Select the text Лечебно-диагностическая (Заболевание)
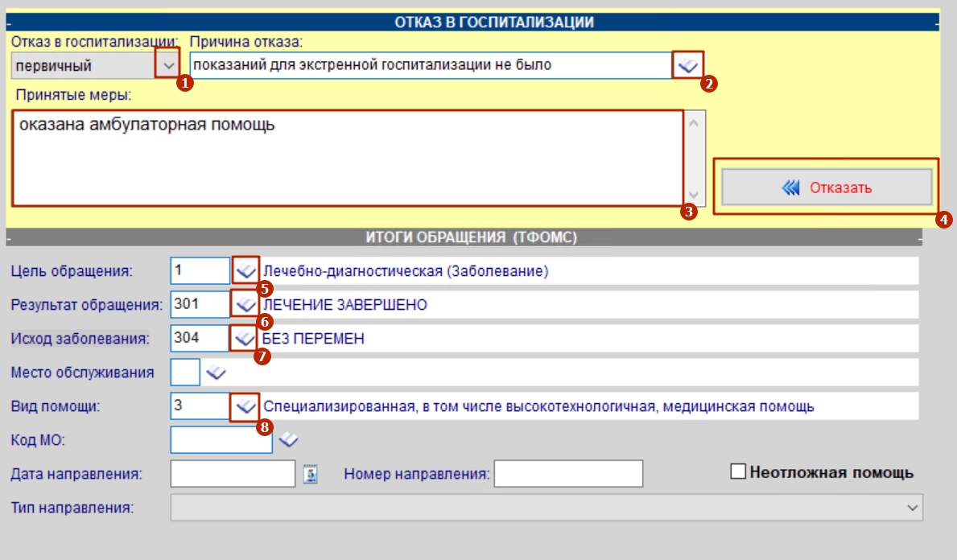Image resolution: width=957 pixels, height=560 pixels. pyautogui.click(x=406, y=271)
